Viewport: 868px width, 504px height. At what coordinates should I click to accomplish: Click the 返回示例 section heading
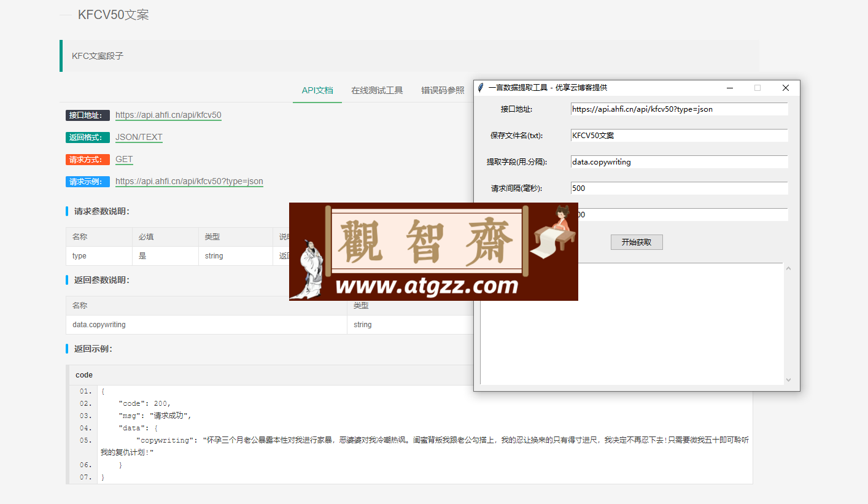point(93,349)
